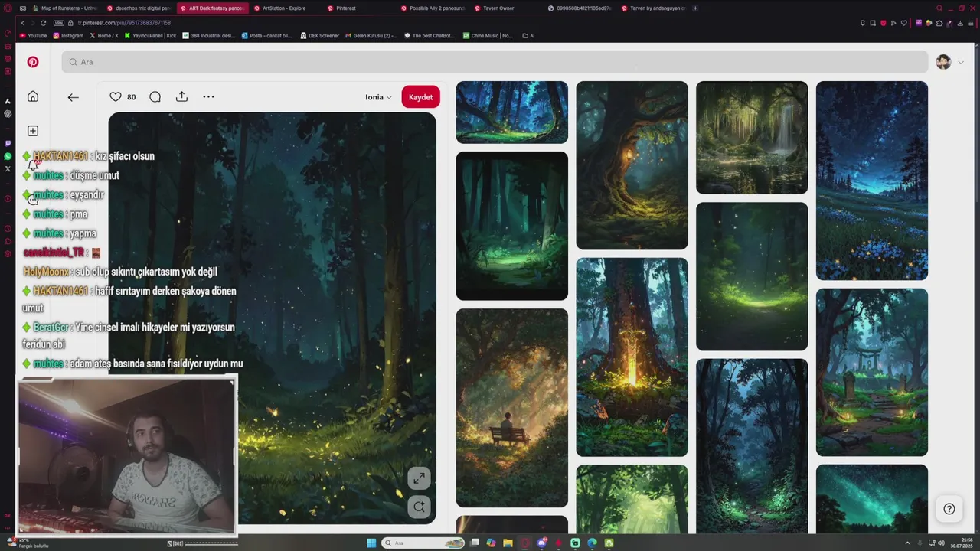Click the visual search lens icon on pin
This screenshot has height=551, width=980.
coord(419,507)
